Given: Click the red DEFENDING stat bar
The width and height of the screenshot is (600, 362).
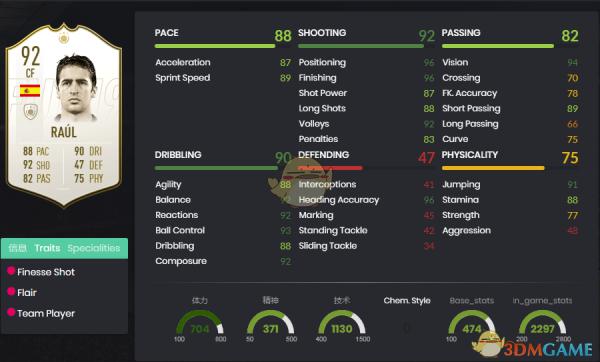Looking at the screenshot, I should [x=330, y=168].
